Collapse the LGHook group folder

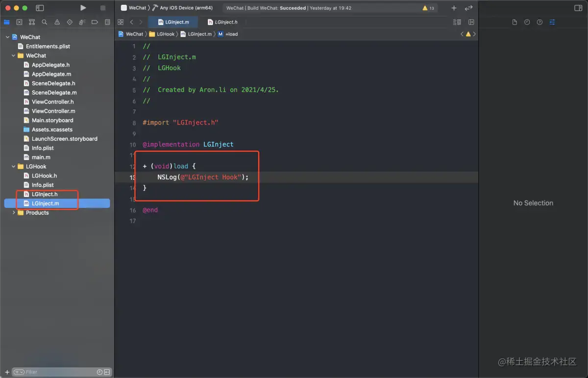pyautogui.click(x=13, y=167)
